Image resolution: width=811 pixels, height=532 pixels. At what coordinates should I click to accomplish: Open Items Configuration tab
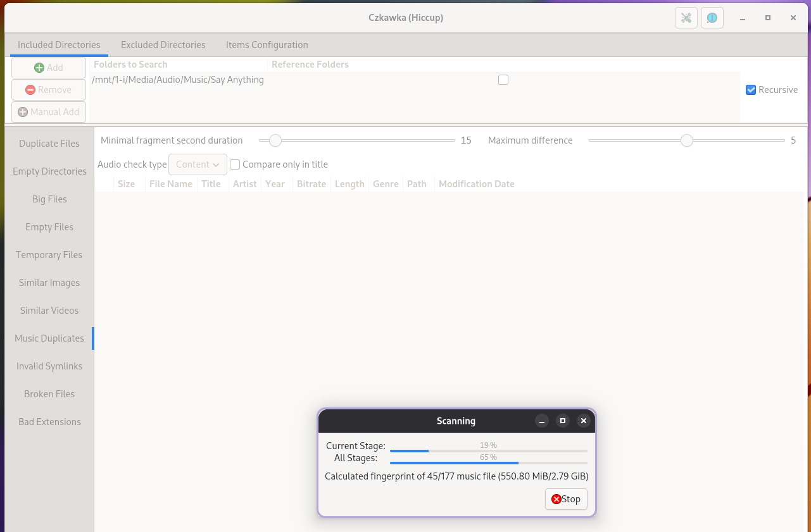pyautogui.click(x=267, y=45)
